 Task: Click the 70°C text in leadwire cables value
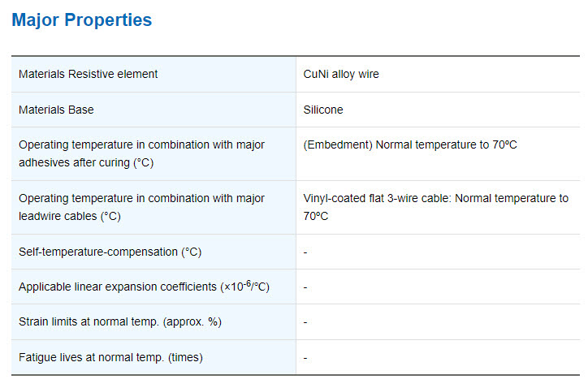point(316,216)
